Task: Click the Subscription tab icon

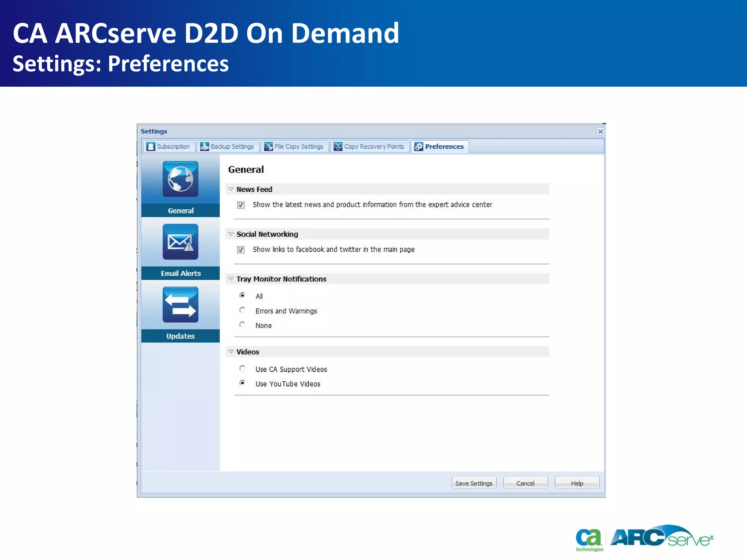Action: 151,147
